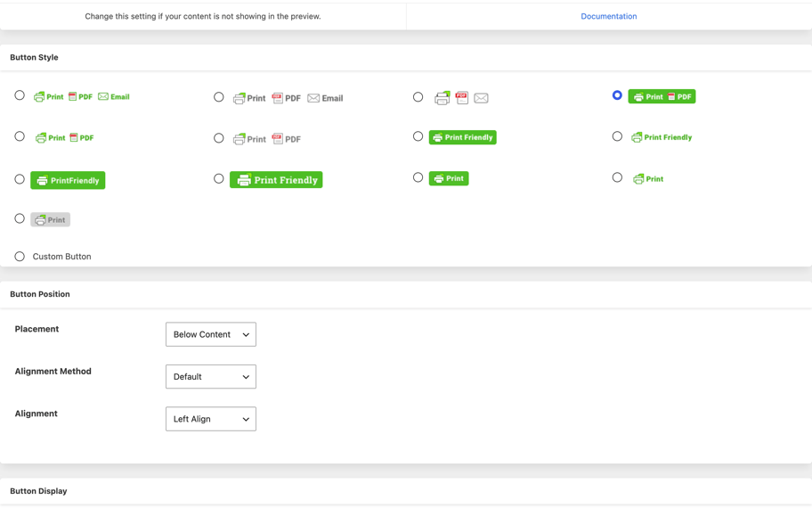Click the green Print PDF Email button preview
Viewport: 812px width, 508px height.
pos(81,97)
